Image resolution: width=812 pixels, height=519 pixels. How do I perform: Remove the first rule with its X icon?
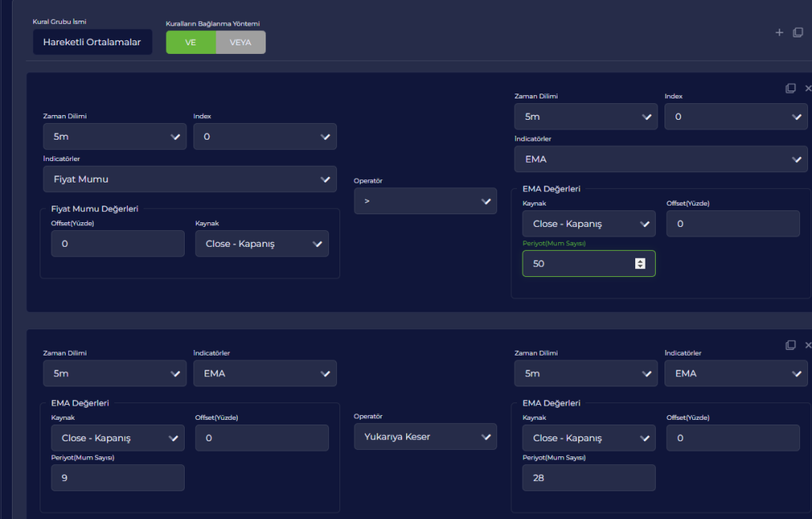[x=808, y=88]
